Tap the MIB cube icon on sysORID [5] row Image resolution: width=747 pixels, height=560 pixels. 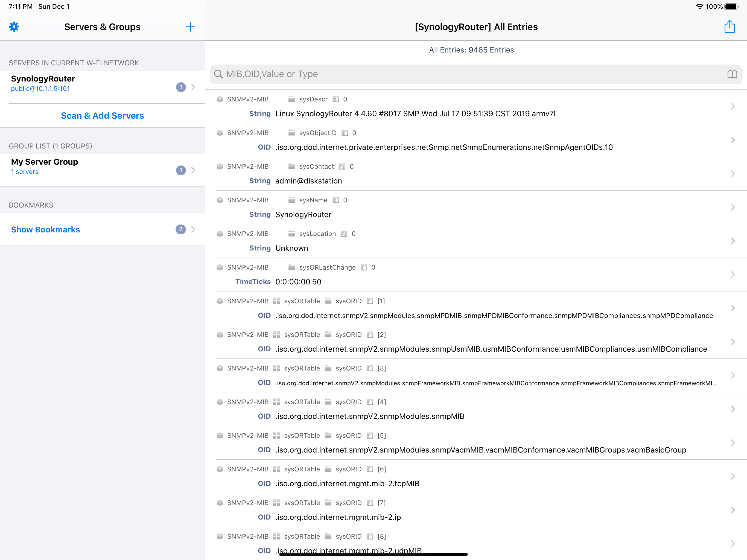(220, 435)
